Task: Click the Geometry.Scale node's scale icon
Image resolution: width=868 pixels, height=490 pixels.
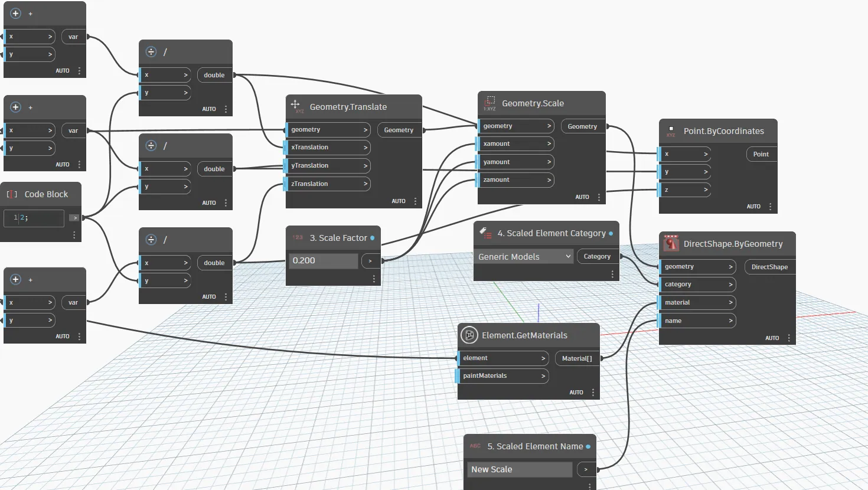Action: click(490, 103)
